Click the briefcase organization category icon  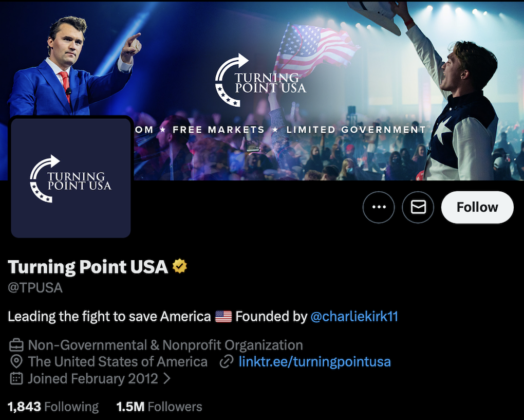(x=15, y=345)
